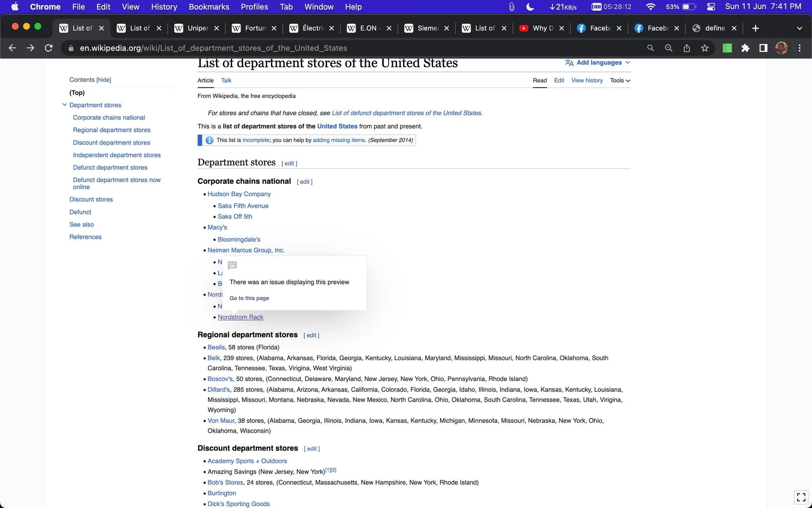Click the address bar URL field

coord(349,48)
